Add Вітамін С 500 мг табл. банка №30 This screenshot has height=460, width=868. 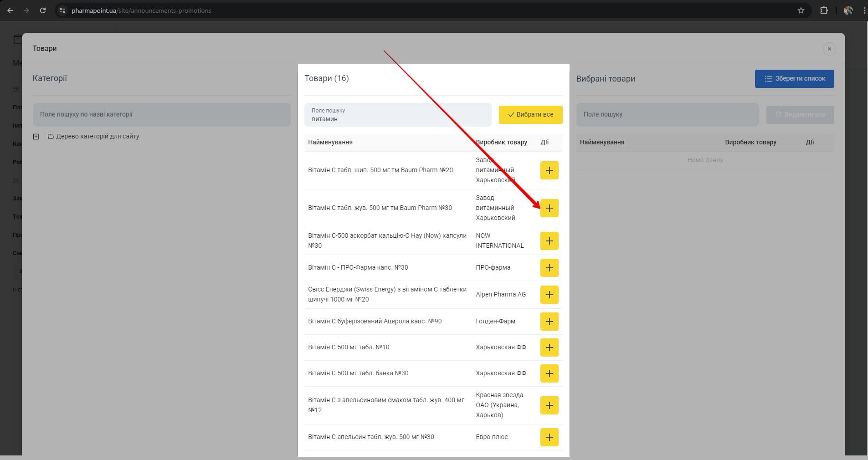click(549, 373)
